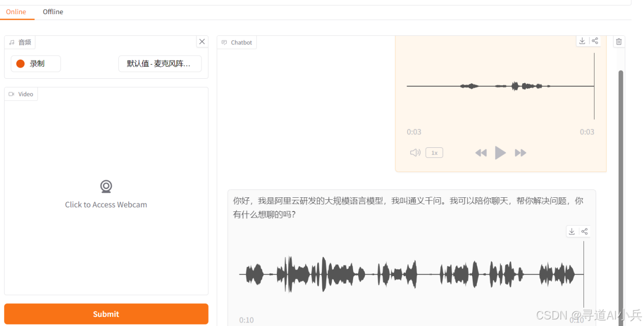Image resolution: width=644 pixels, height=326 pixels.
Task: Click the Video panel label
Action: coord(21,94)
